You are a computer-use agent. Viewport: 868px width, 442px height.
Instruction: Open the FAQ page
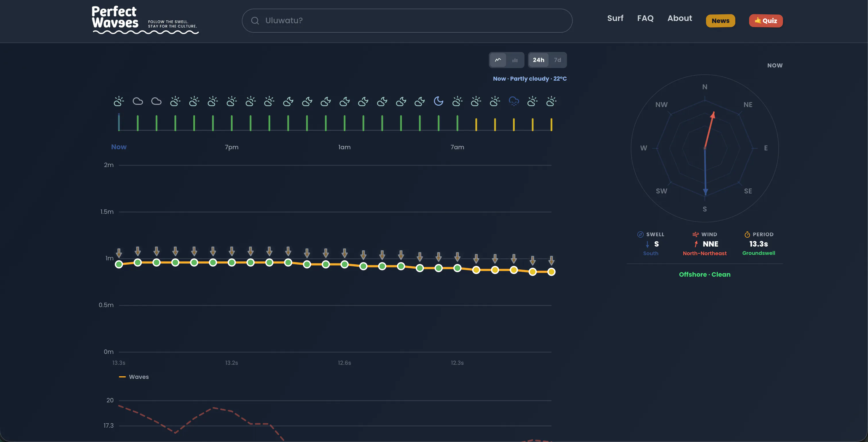(645, 18)
